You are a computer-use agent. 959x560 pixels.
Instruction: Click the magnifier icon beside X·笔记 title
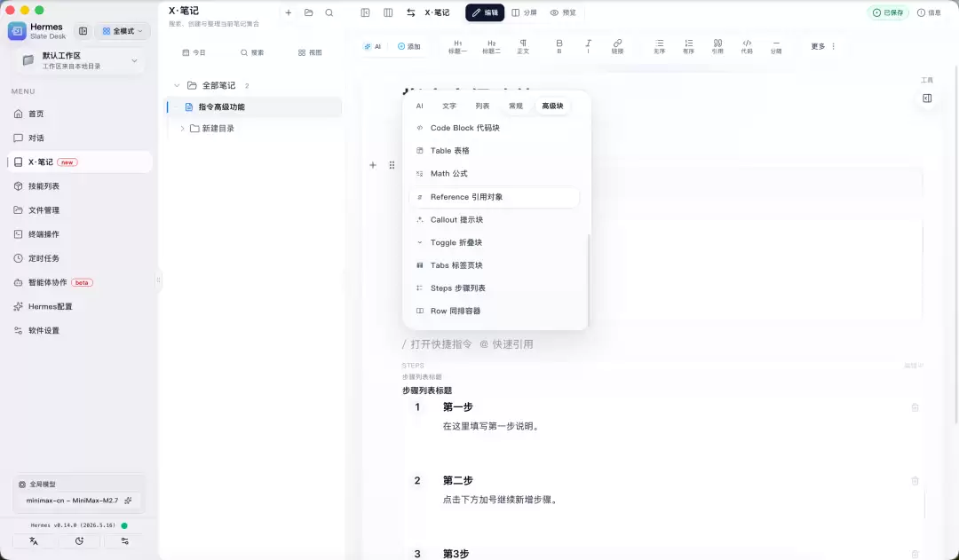[x=329, y=12]
